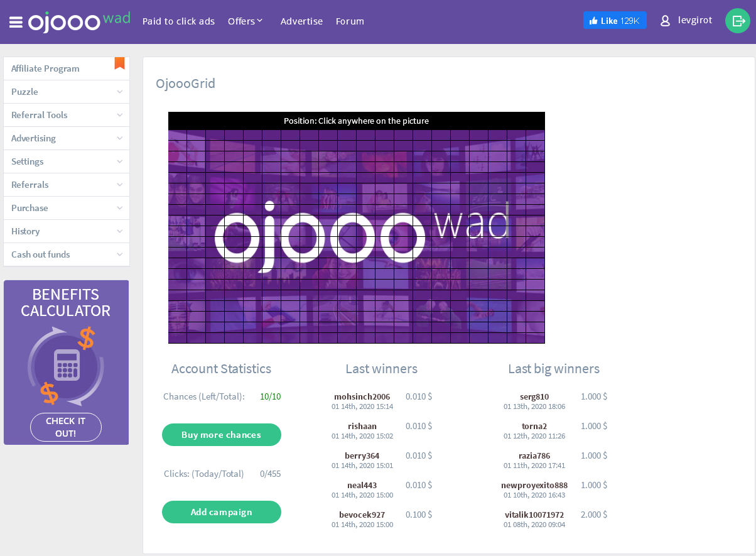Click the 0/455 clicks value
Image resolution: width=756 pixels, height=556 pixels.
[271, 474]
